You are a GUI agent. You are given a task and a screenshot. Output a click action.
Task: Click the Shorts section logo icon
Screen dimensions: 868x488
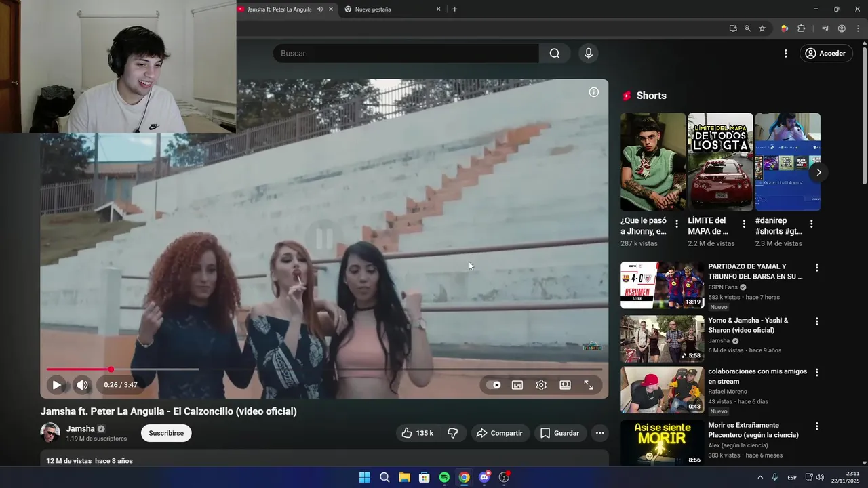(x=627, y=96)
